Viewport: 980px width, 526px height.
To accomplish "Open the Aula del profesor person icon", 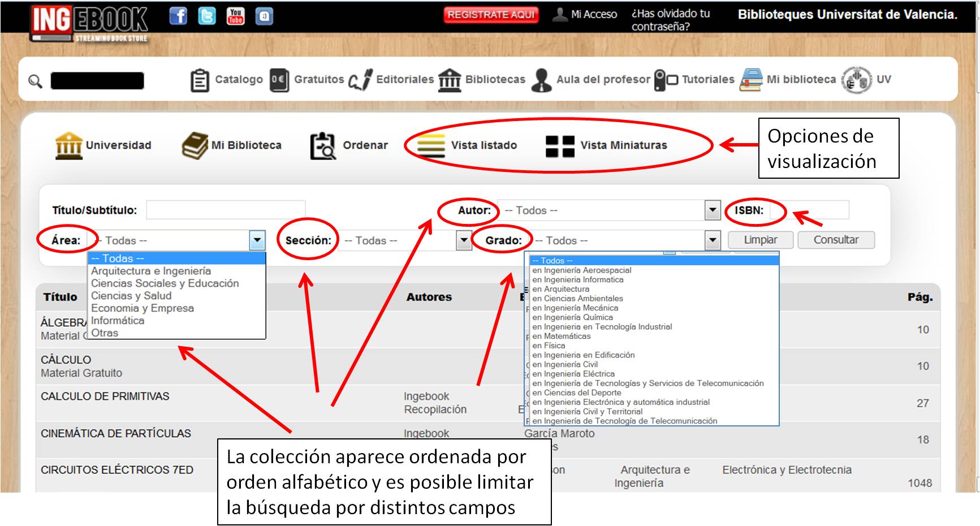I will coord(542,80).
